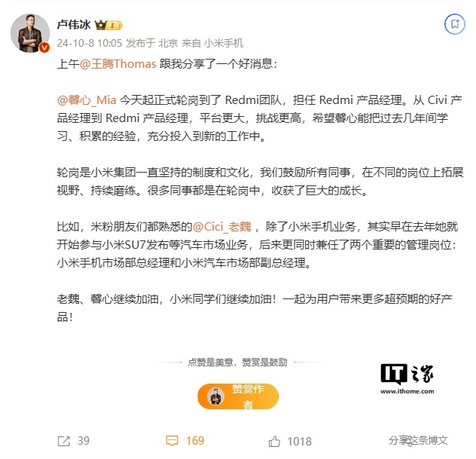Click the like count 1018
The image size is (476, 459).
[300, 442]
